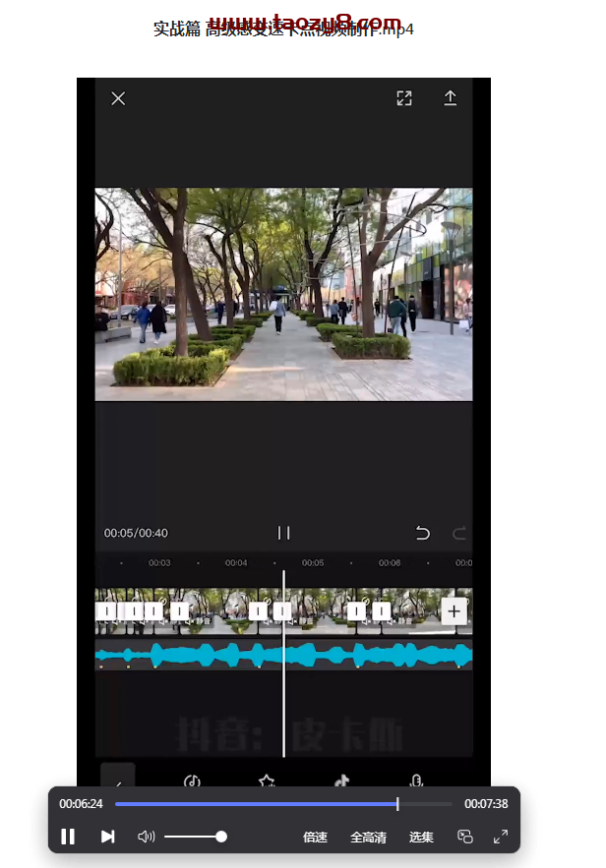606x868 pixels.
Task: Click the 00:04 mark on timeline ruler
Action: tap(236, 563)
